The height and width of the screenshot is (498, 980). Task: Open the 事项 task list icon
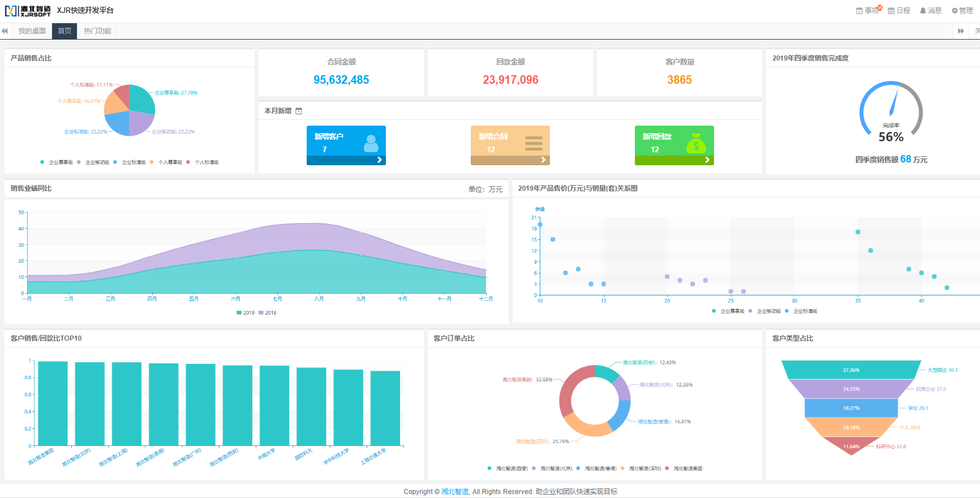859,11
